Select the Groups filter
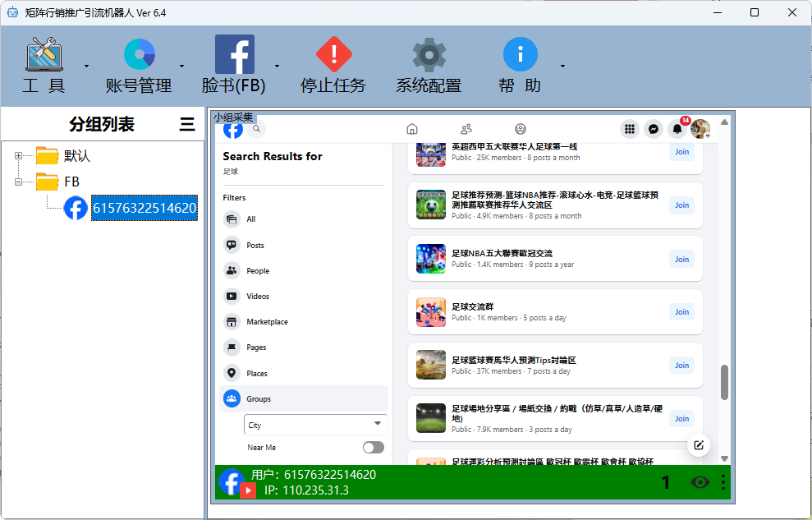This screenshot has height=520, width=812. coord(304,398)
